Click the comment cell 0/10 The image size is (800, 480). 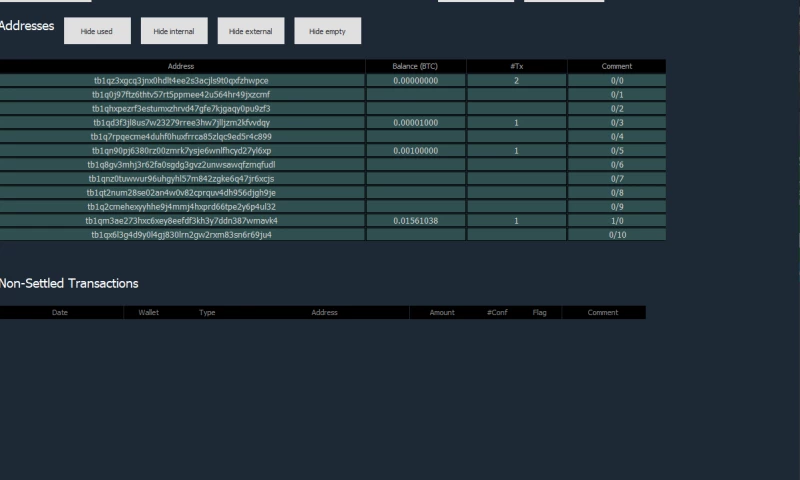(x=617, y=235)
